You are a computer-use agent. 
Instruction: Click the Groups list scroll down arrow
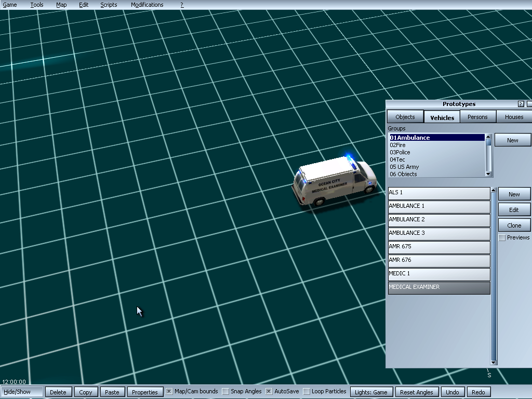488,174
